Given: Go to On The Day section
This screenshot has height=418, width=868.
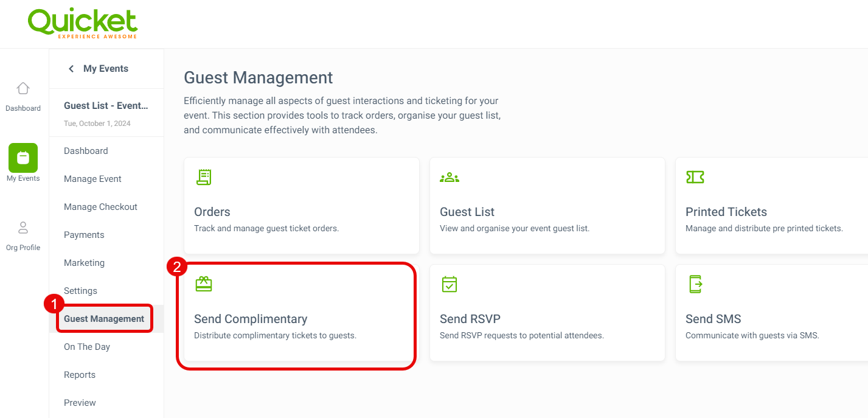Looking at the screenshot, I should pyautogui.click(x=87, y=347).
